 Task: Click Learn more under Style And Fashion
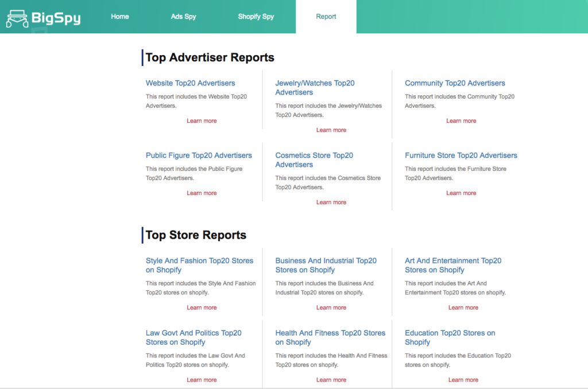coord(202,308)
